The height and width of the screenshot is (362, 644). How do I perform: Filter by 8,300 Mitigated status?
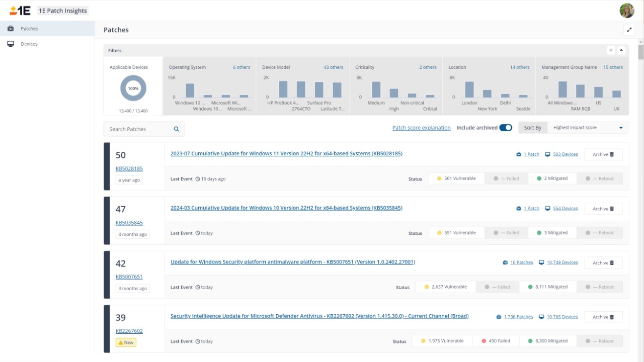pyautogui.click(x=548, y=341)
